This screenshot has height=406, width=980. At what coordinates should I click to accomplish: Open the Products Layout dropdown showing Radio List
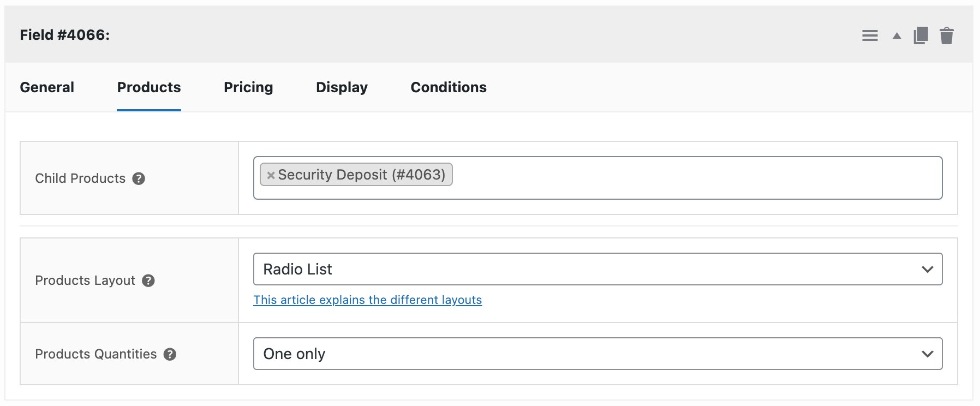pyautogui.click(x=597, y=268)
